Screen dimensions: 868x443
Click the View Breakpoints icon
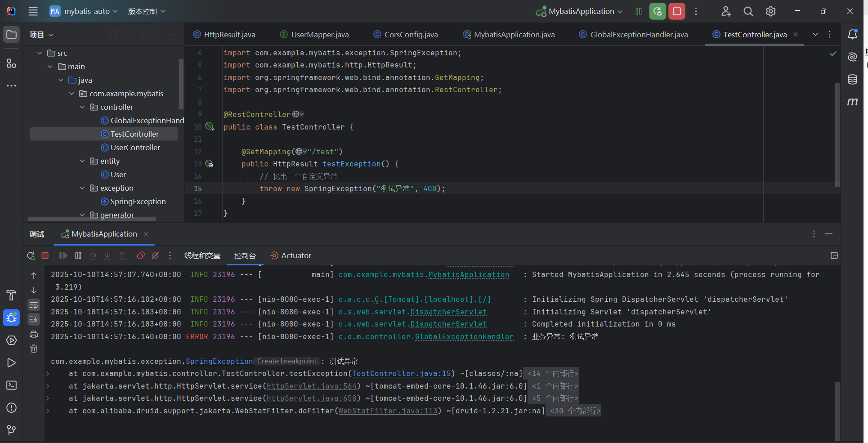141,255
